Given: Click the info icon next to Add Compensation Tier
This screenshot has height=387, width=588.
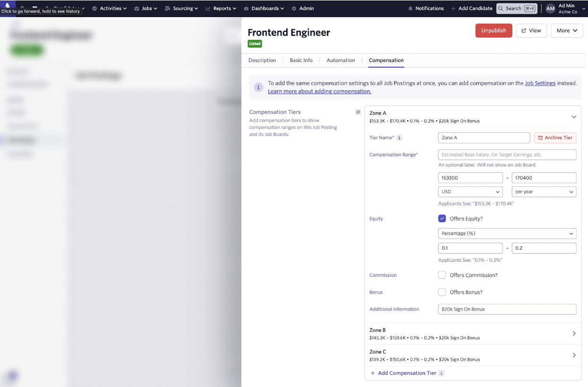Looking at the screenshot, I should coord(441,373).
